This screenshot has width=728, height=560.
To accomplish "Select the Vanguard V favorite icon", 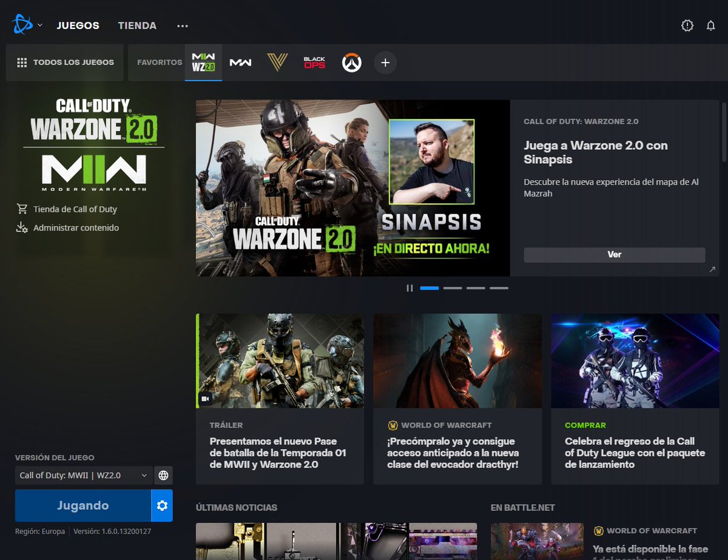I will 277,62.
